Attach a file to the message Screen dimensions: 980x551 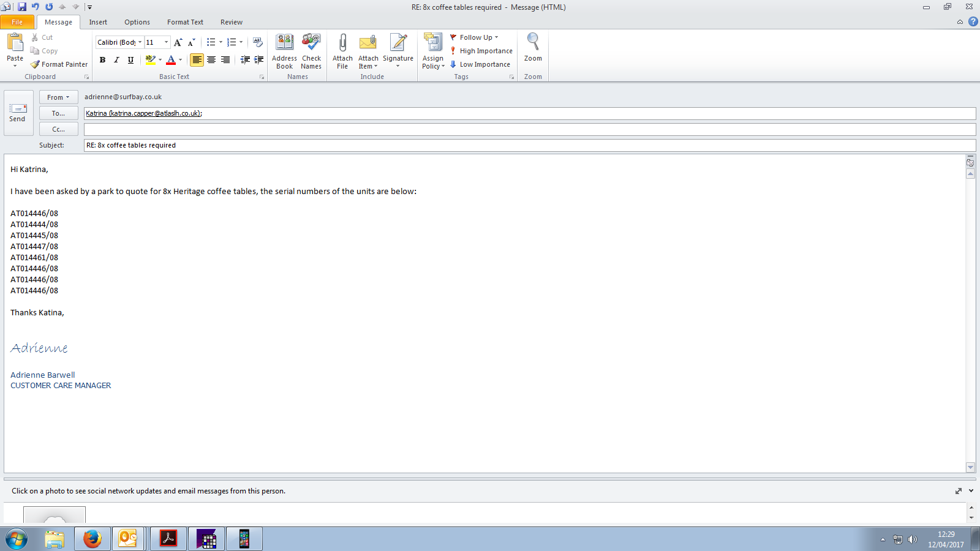click(x=342, y=51)
